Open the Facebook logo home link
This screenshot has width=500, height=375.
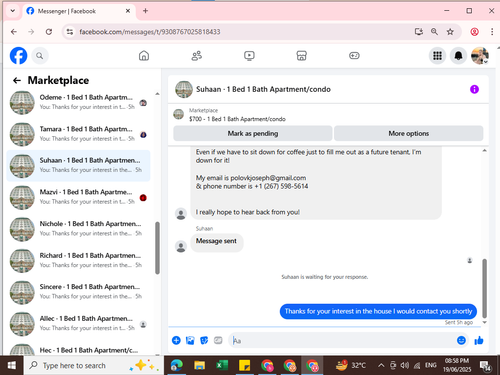click(18, 56)
